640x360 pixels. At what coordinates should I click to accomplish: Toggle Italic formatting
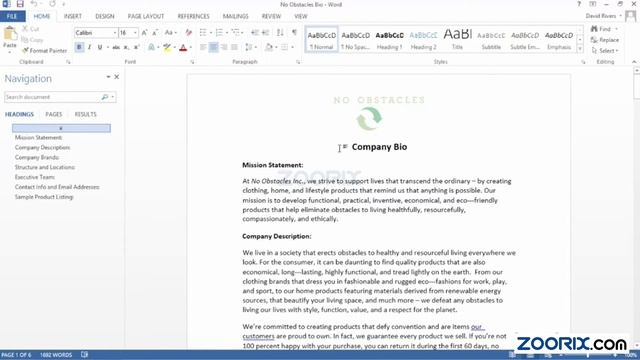coord(89,47)
